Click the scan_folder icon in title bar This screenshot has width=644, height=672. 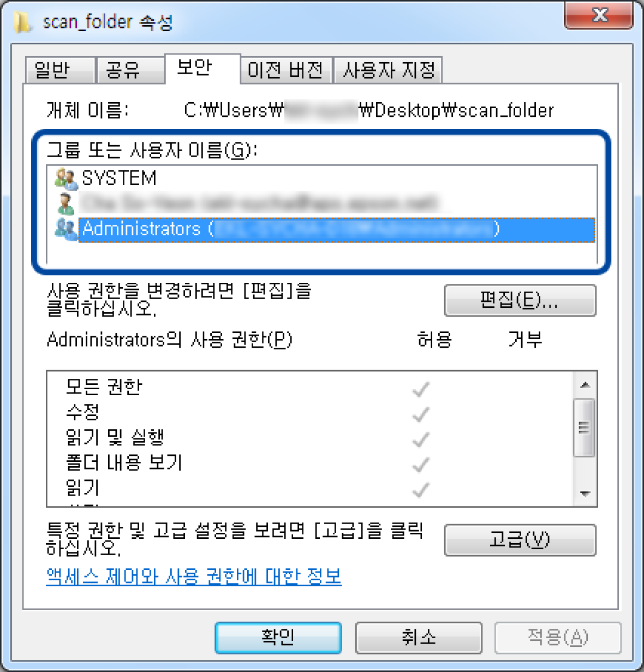click(x=22, y=22)
